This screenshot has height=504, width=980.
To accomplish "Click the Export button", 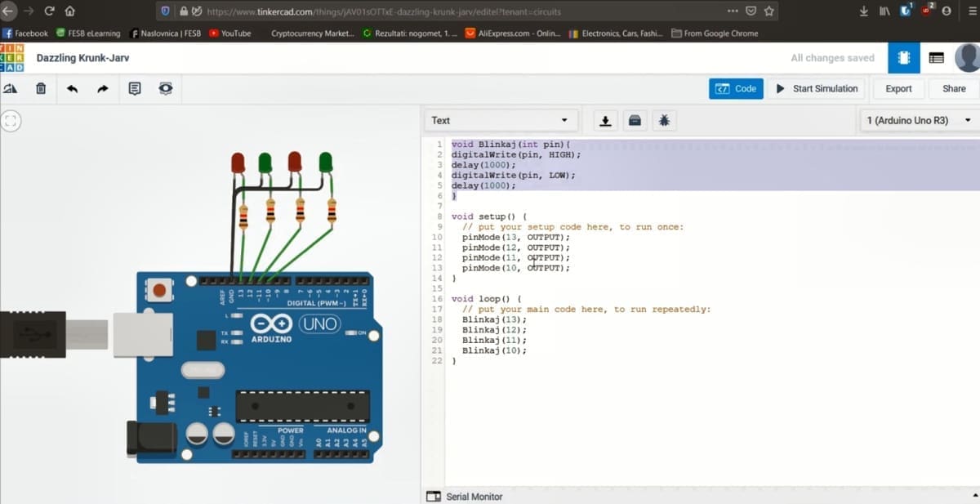I will (898, 88).
